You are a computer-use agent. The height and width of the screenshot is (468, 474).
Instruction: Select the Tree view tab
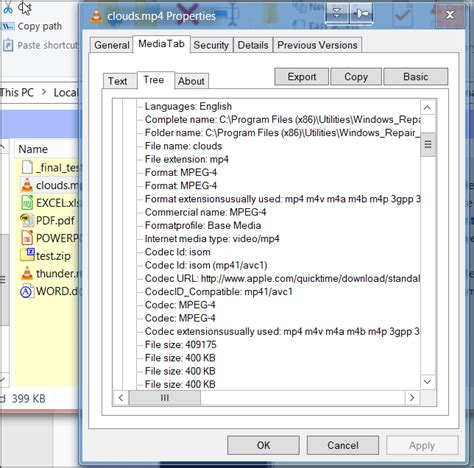[x=154, y=80]
